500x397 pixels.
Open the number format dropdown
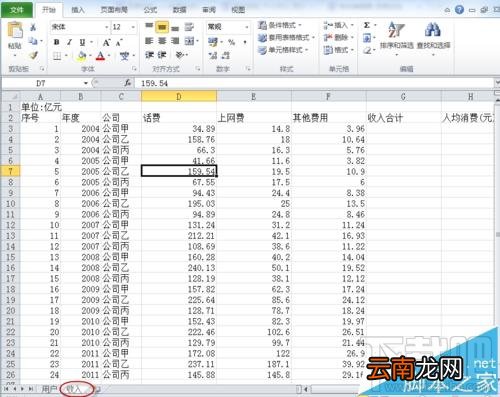click(247, 27)
